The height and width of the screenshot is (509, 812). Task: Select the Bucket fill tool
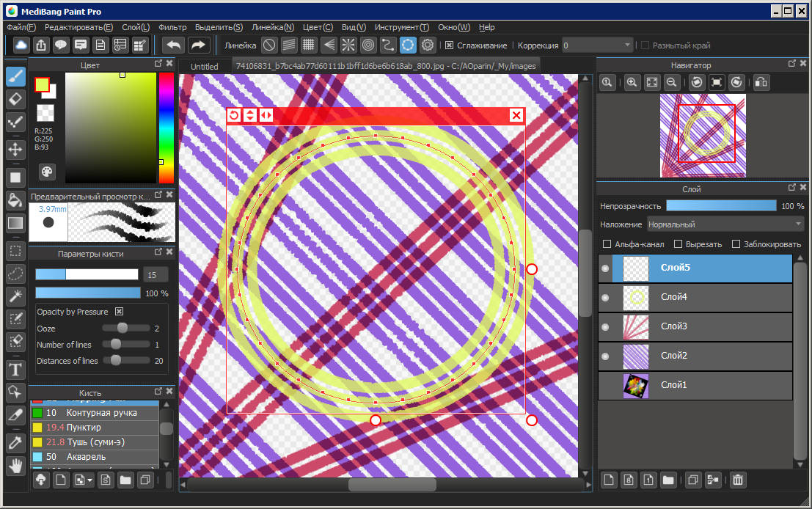point(15,200)
